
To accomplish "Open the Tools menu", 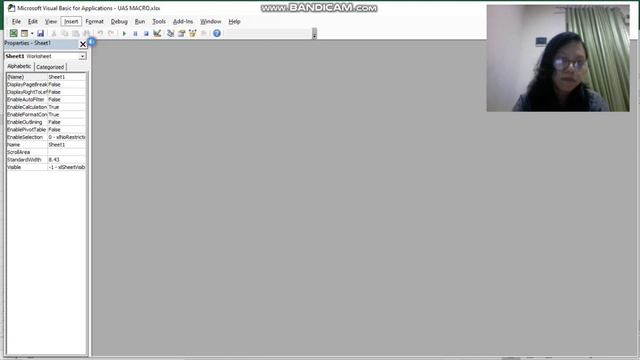I will 159,22.
